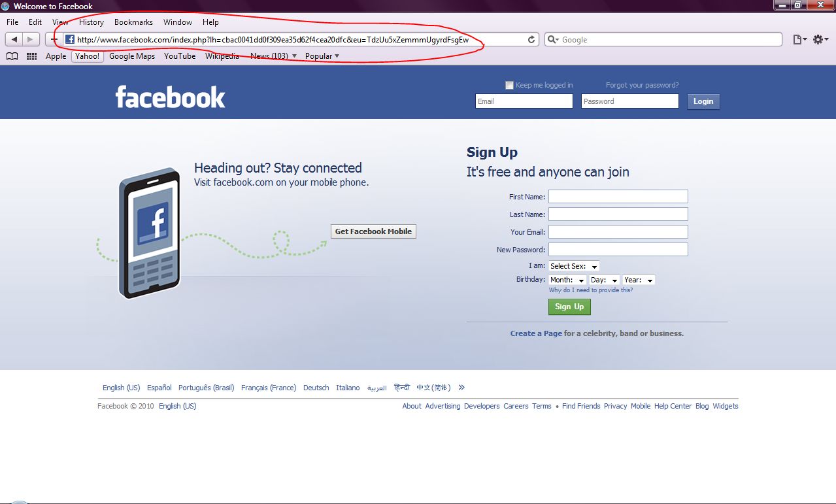Open the birthday Month dropdown
Screen dimensions: 836x504
pos(567,280)
